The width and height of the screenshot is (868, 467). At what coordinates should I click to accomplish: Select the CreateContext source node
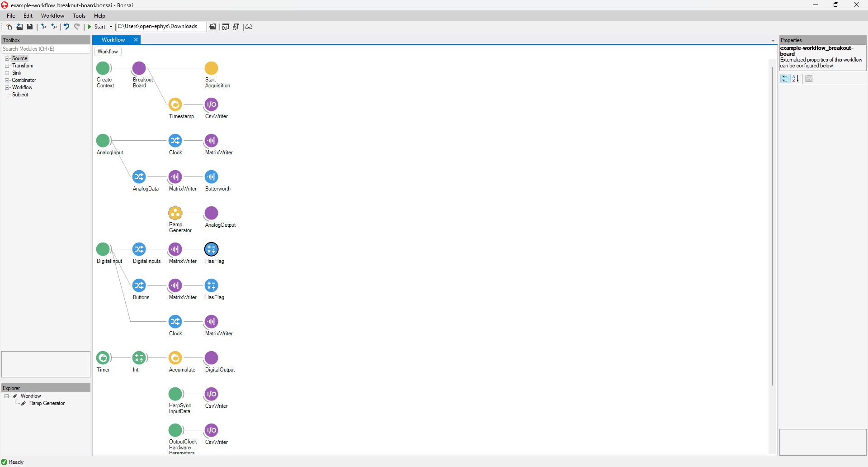(103, 69)
